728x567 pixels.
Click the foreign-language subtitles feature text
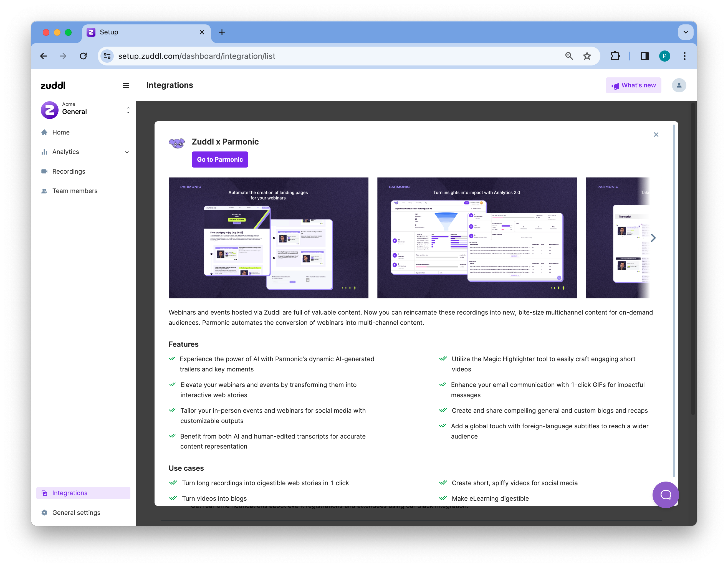click(x=550, y=431)
